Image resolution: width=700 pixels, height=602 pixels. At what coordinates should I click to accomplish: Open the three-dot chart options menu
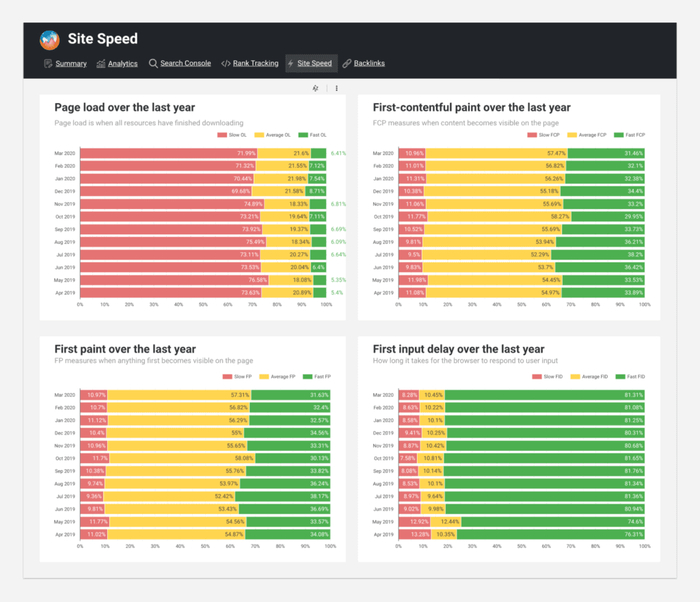(x=336, y=88)
